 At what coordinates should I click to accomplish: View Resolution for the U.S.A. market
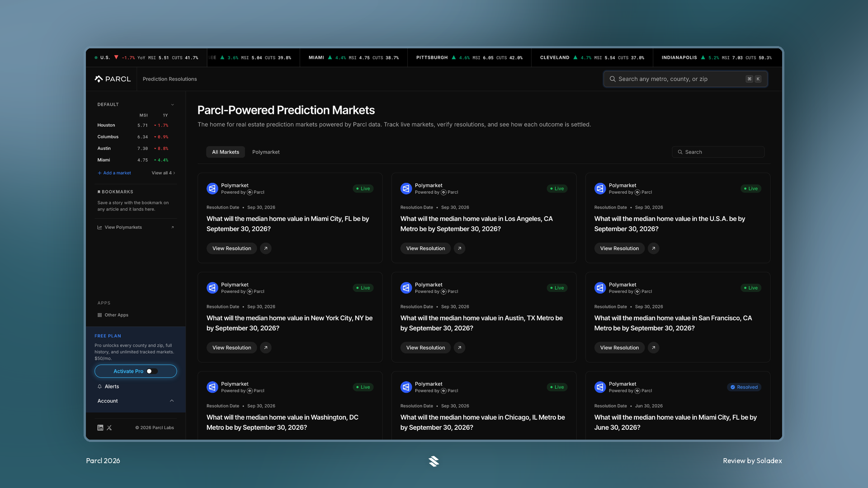coord(619,249)
